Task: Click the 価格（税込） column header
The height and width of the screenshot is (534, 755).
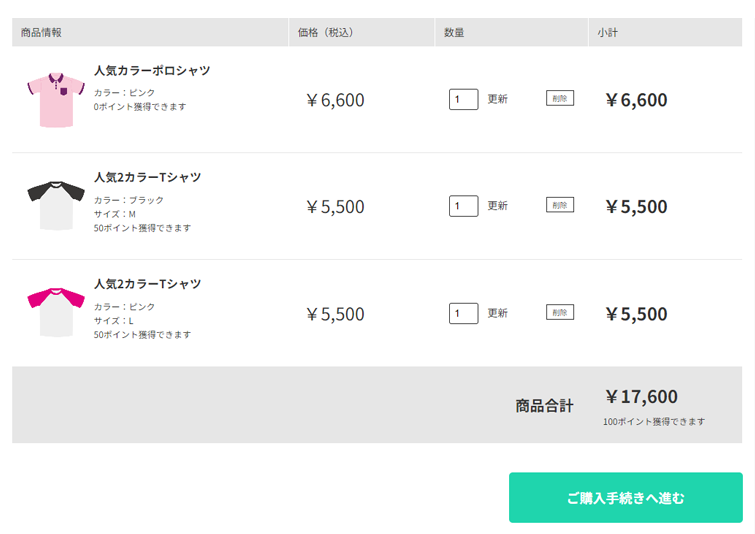Action: tap(325, 32)
